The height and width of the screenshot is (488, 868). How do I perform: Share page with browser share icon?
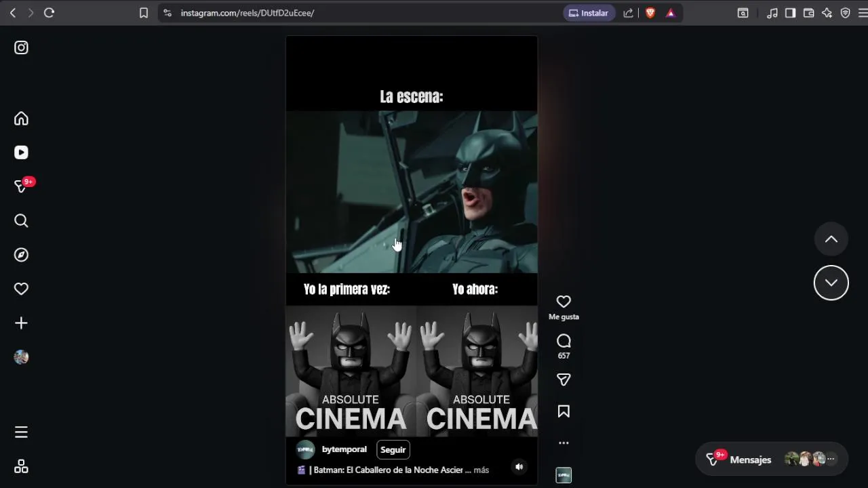coord(629,13)
